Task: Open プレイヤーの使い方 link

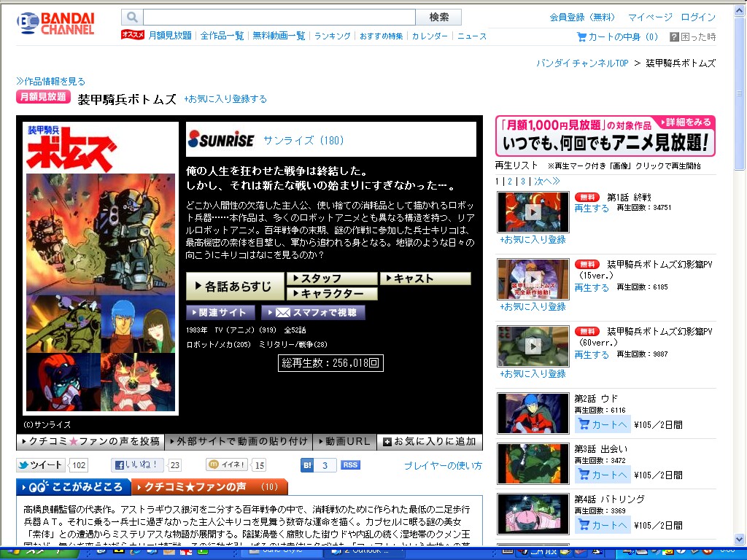Action: click(x=443, y=466)
